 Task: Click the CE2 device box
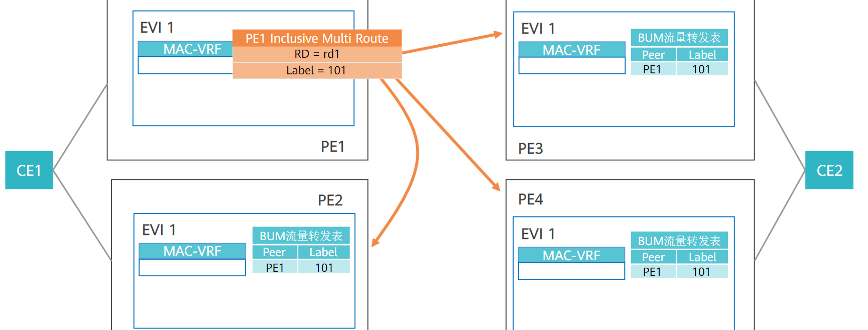tap(829, 170)
